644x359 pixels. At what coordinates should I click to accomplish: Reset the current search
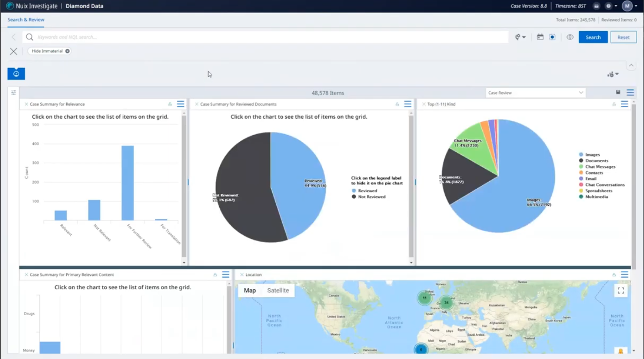coord(623,37)
